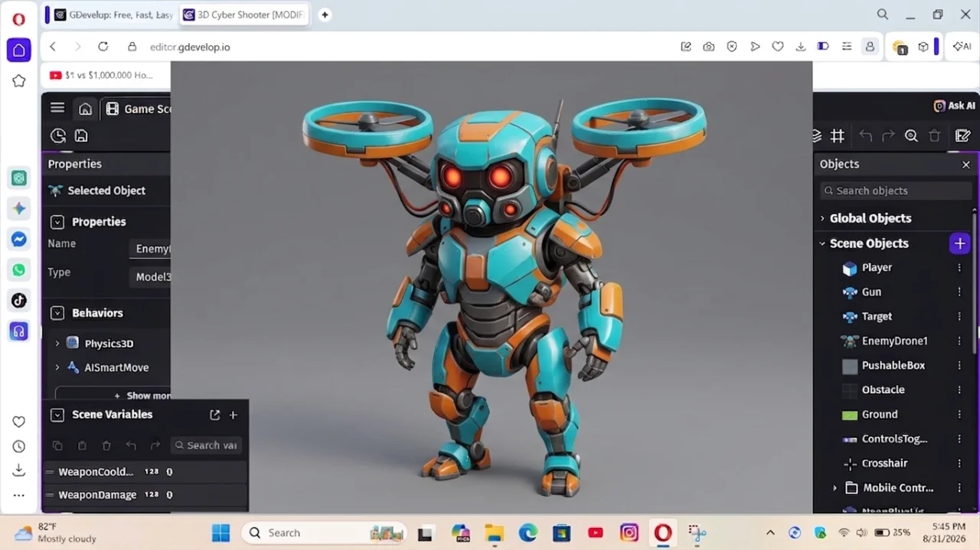Viewport: 980px width, 550px height.
Task: Open the menu for the Gun object
Action: [959, 292]
